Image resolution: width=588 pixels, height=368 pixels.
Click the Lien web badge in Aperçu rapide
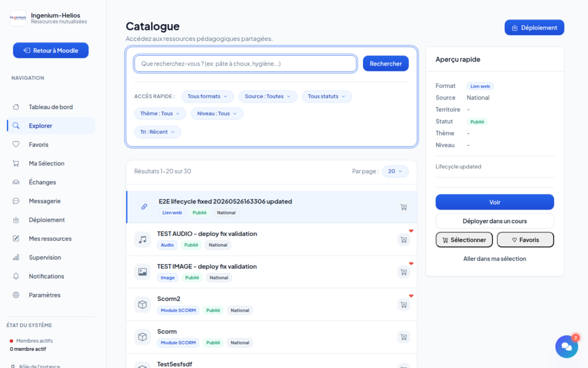tap(480, 86)
